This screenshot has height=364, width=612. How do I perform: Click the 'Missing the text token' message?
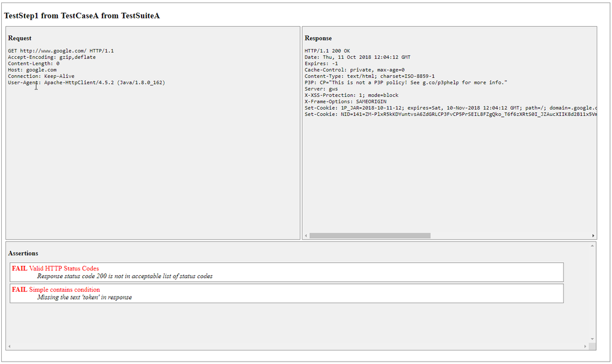click(x=84, y=297)
